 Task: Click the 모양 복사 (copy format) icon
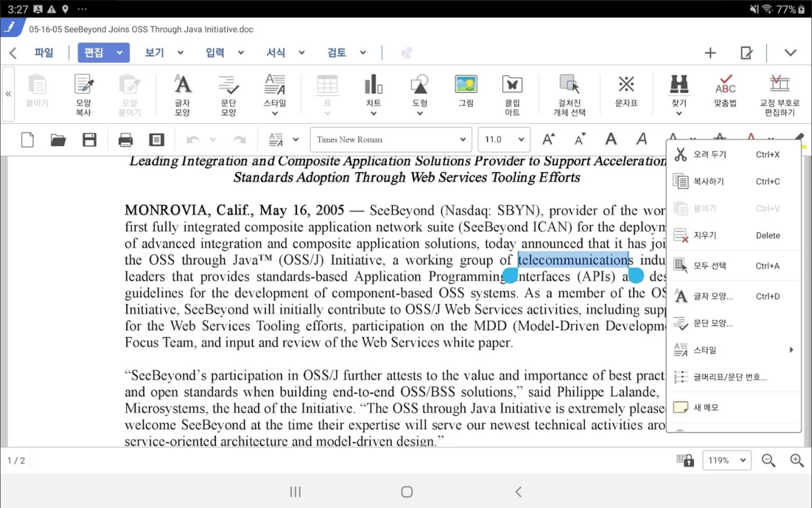coord(83,95)
